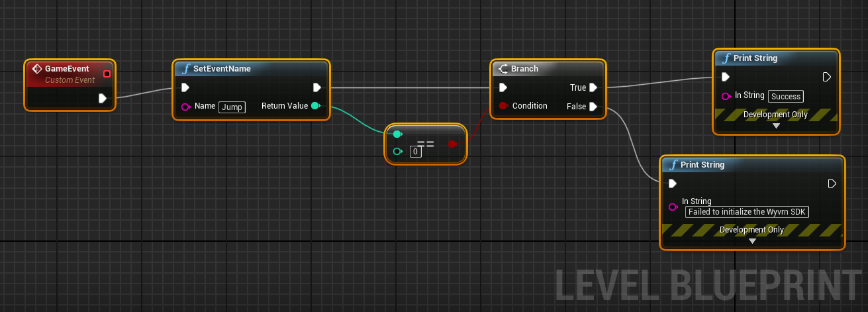Click Success Print String execution output pin
The width and height of the screenshot is (868, 312).
click(x=826, y=77)
